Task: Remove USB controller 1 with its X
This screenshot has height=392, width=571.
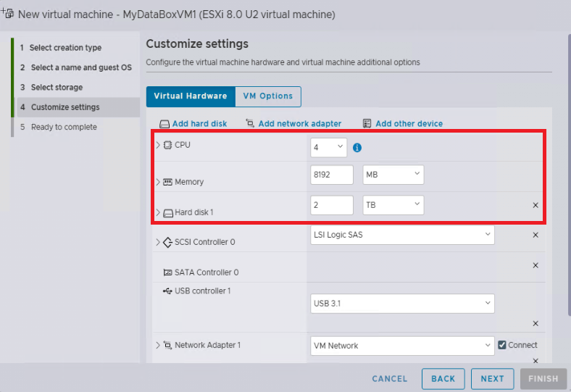Action: pos(535,323)
